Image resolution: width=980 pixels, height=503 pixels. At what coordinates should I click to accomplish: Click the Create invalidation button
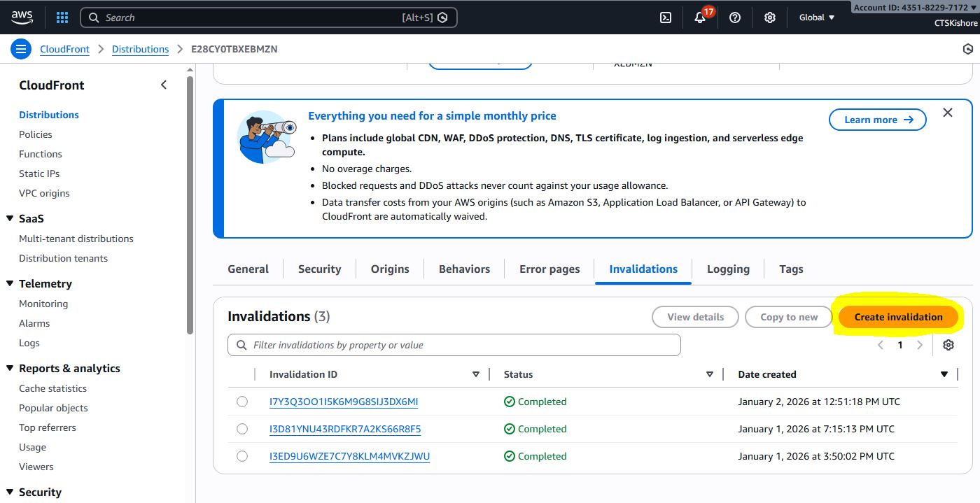(x=898, y=317)
